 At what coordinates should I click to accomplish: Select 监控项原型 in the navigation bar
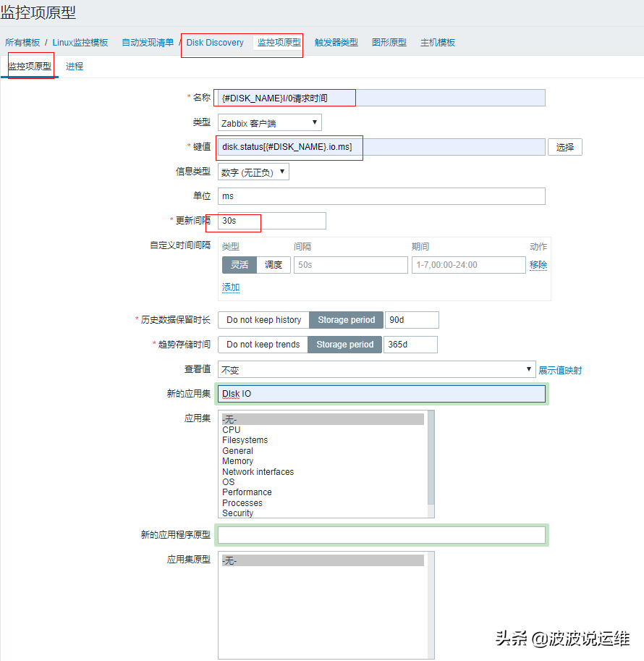(279, 43)
